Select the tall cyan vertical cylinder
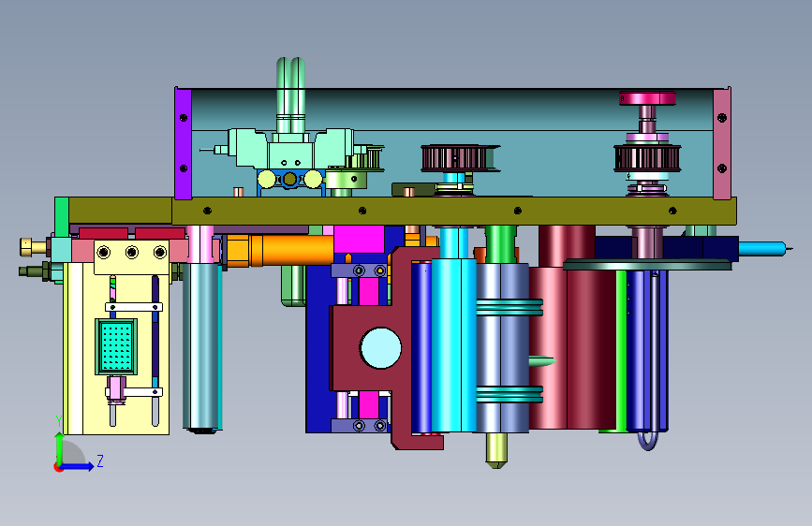The image size is (812, 526). click(453, 345)
